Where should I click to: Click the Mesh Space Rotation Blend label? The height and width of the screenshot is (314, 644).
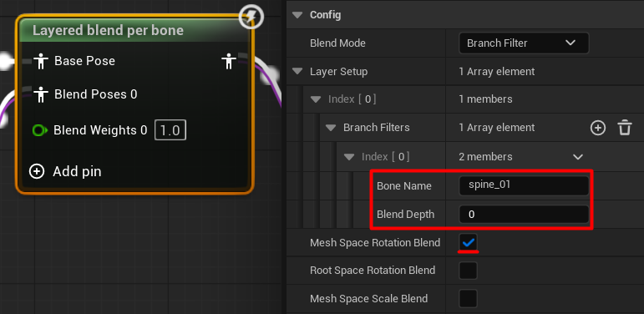click(x=375, y=242)
